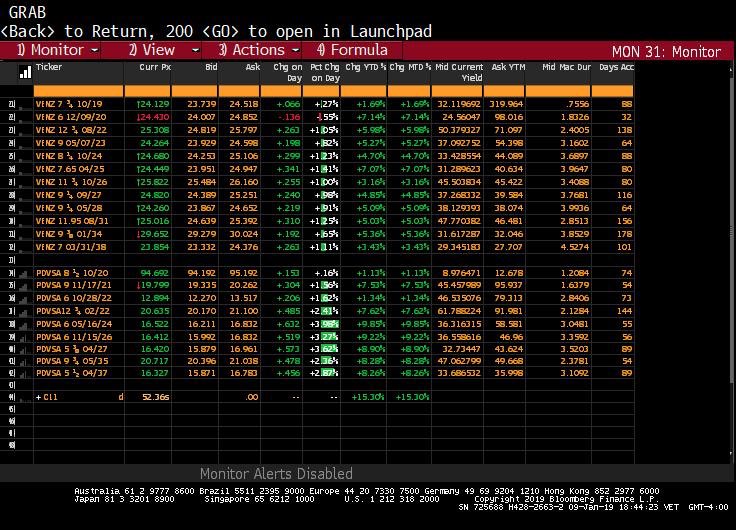Select the VENZ 11 ¾ 10/26 ticker

pyautogui.click(x=71, y=182)
